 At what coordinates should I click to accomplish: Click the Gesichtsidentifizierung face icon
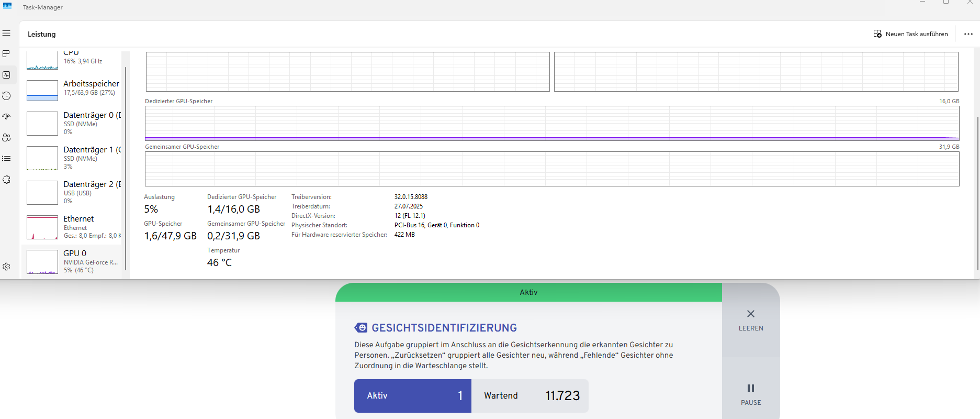(361, 328)
